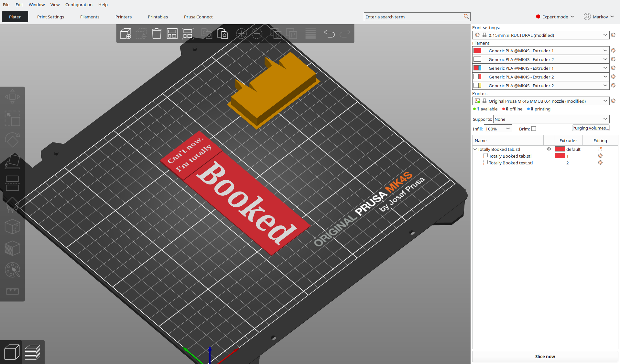Switch to the Print Settings tab
620x364 pixels.
(x=50, y=17)
